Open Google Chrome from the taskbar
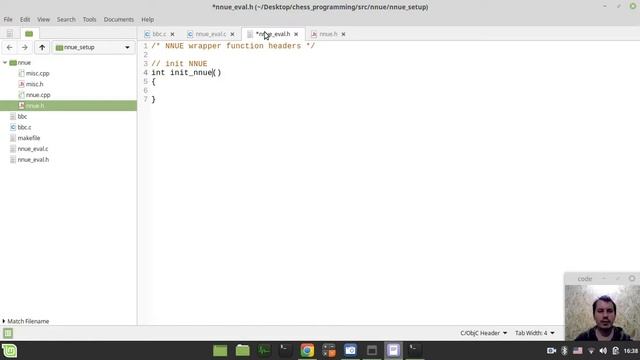Viewport: 640px width, 360px height. tap(307, 351)
